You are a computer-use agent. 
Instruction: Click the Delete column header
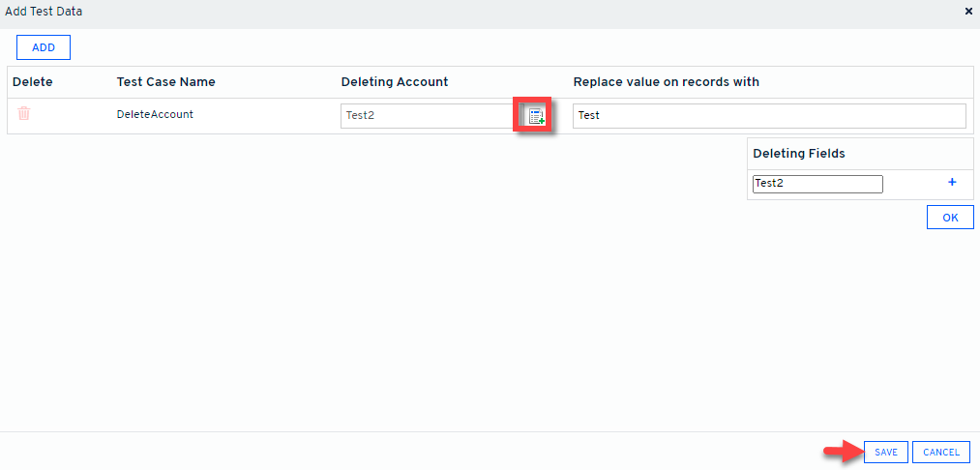pyautogui.click(x=33, y=82)
